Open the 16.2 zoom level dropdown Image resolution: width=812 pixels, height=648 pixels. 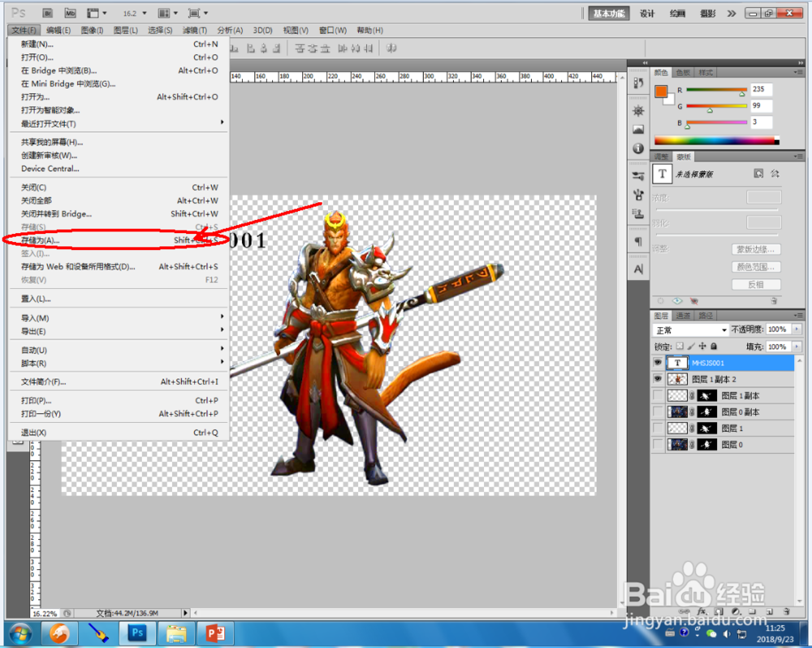(145, 13)
